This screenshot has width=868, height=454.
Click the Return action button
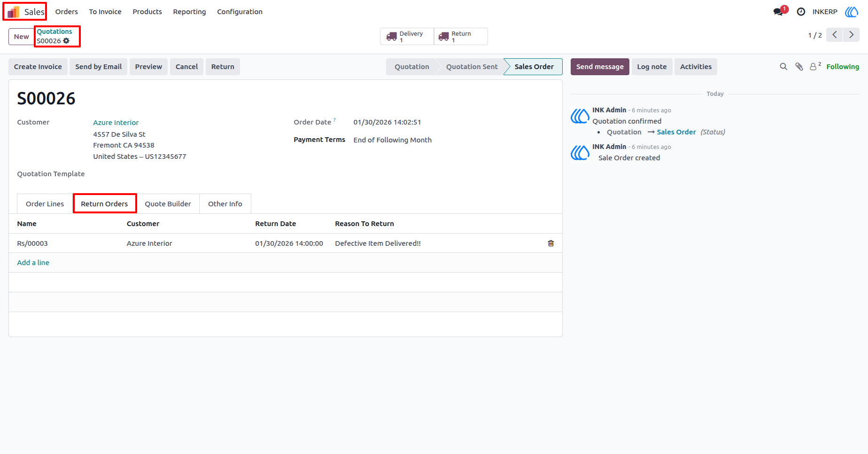click(223, 67)
